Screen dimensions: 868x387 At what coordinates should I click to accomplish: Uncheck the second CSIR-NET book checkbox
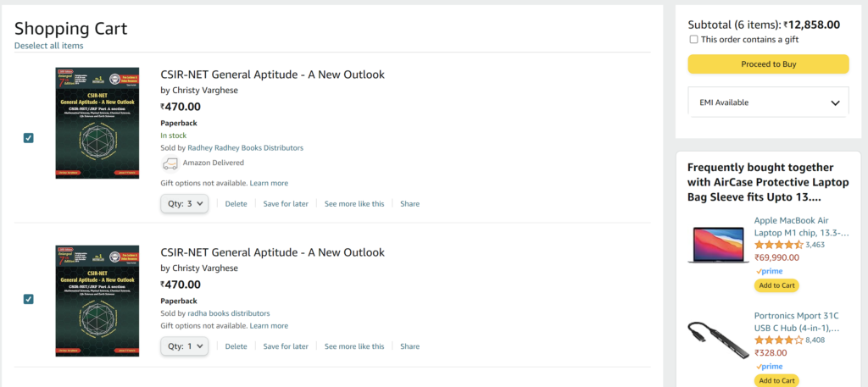click(28, 299)
